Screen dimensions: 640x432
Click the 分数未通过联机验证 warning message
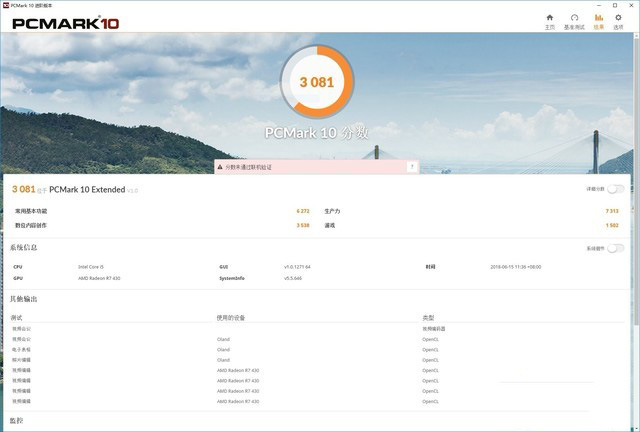(x=248, y=167)
